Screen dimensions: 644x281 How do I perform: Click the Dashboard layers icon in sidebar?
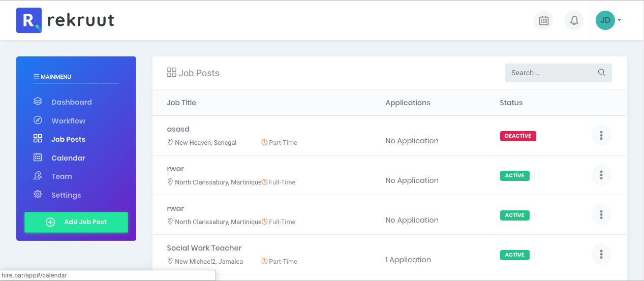(38, 102)
